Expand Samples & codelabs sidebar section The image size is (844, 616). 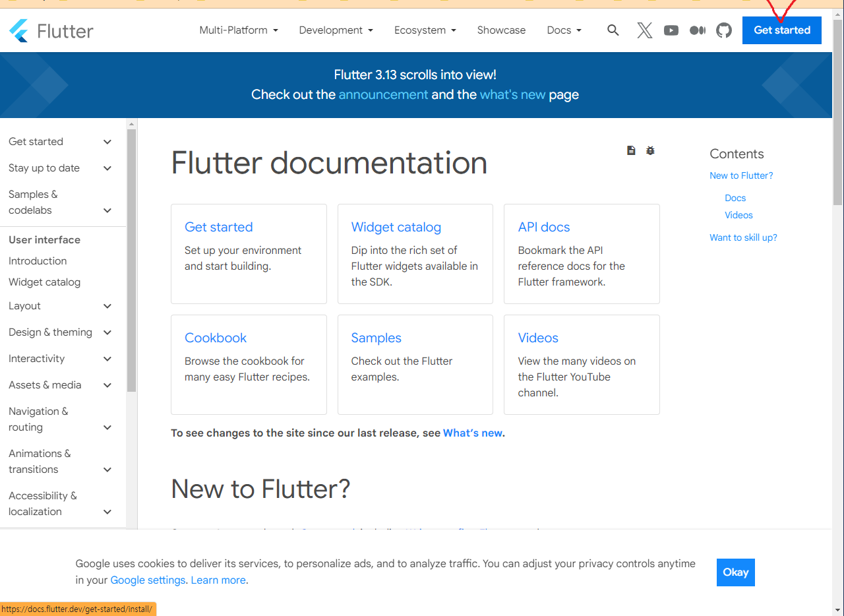tap(60, 202)
